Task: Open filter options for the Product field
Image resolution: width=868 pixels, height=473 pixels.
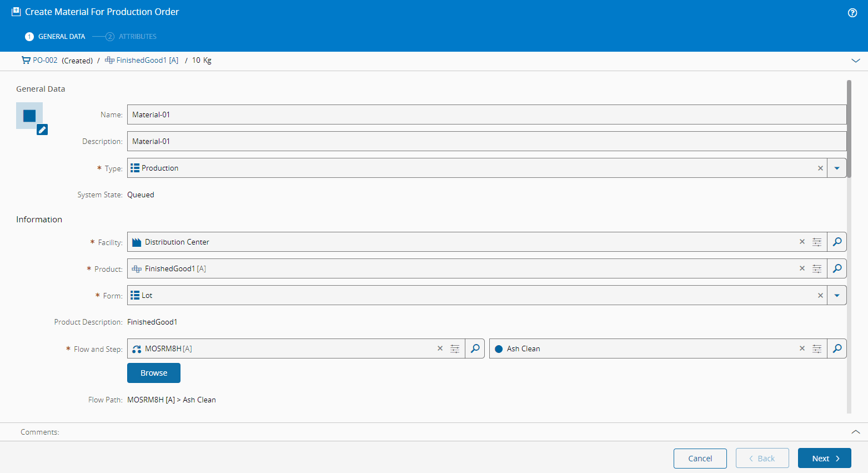Action: click(x=817, y=268)
